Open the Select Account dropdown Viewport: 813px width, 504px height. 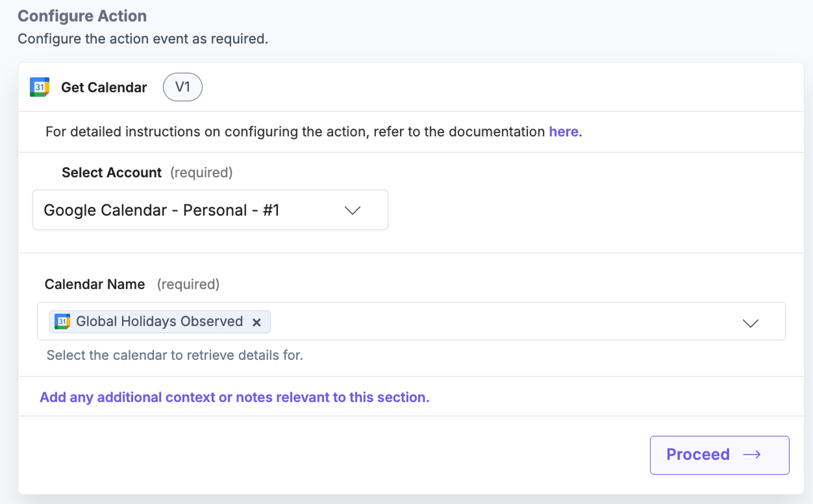tap(210, 210)
